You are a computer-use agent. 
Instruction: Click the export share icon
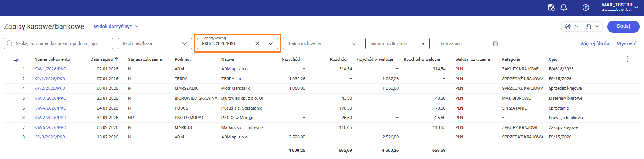point(588,26)
